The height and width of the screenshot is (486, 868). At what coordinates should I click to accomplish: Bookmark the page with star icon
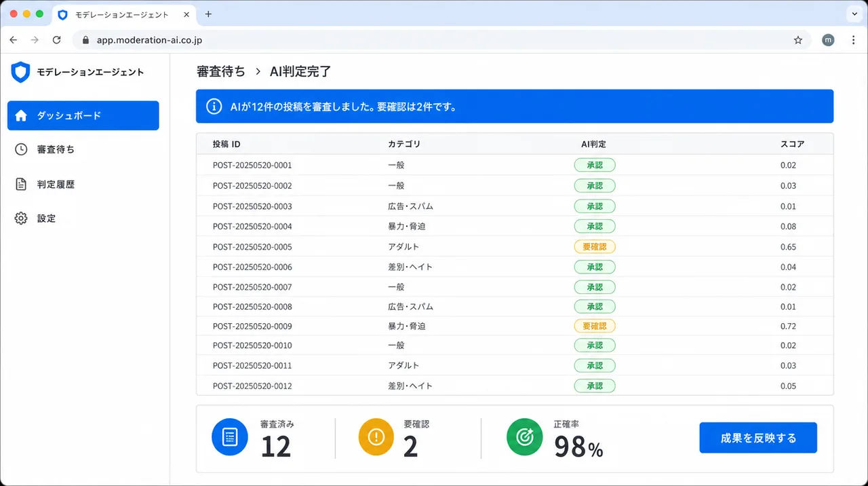[798, 40]
